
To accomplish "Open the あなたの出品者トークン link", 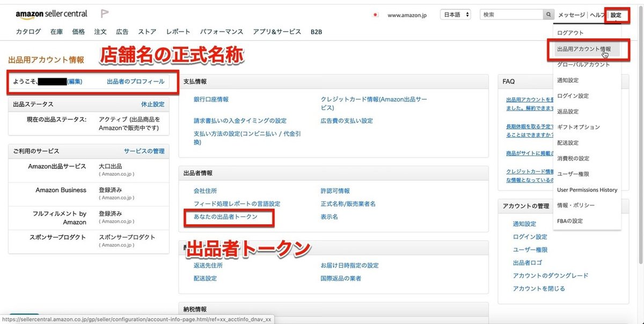I will (x=225, y=217).
